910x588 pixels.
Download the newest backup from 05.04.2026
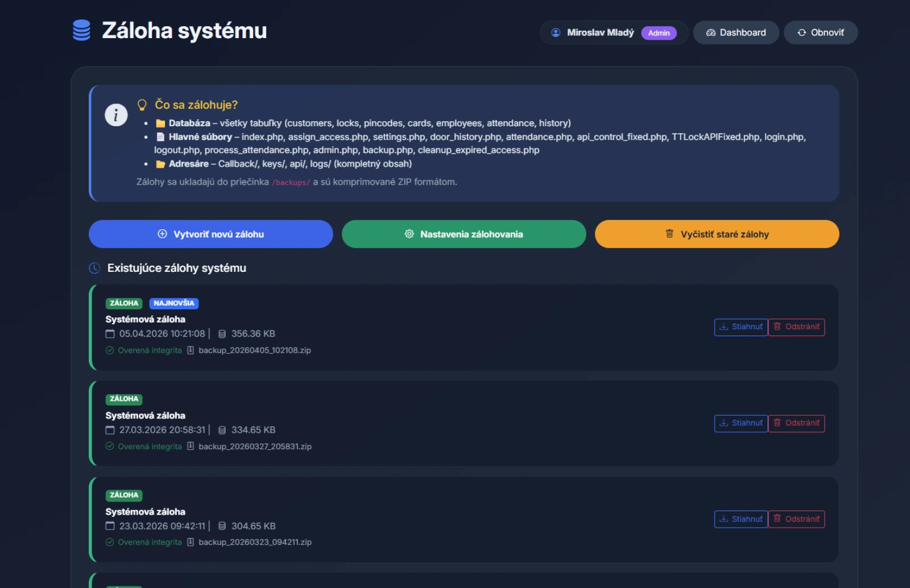point(741,327)
